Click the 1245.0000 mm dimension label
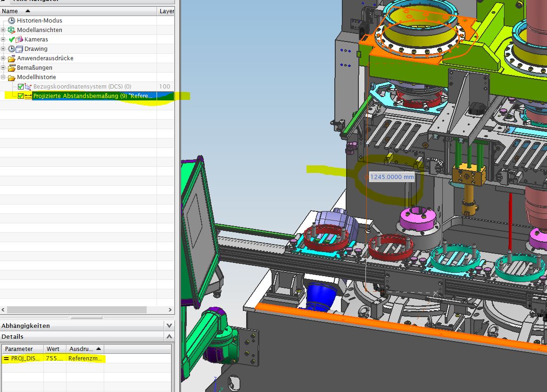 pos(392,177)
